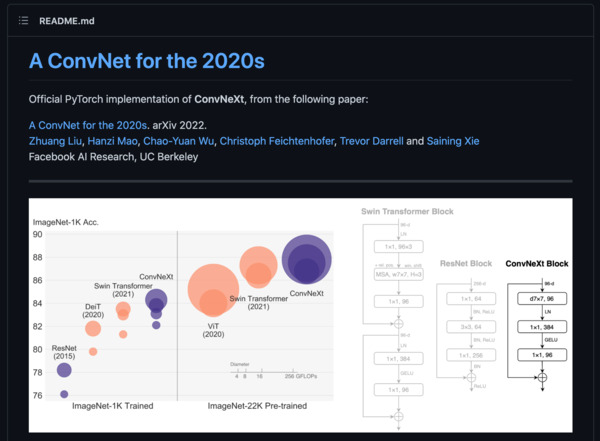Click the purple ResNet (2015) bubble

pos(64,370)
